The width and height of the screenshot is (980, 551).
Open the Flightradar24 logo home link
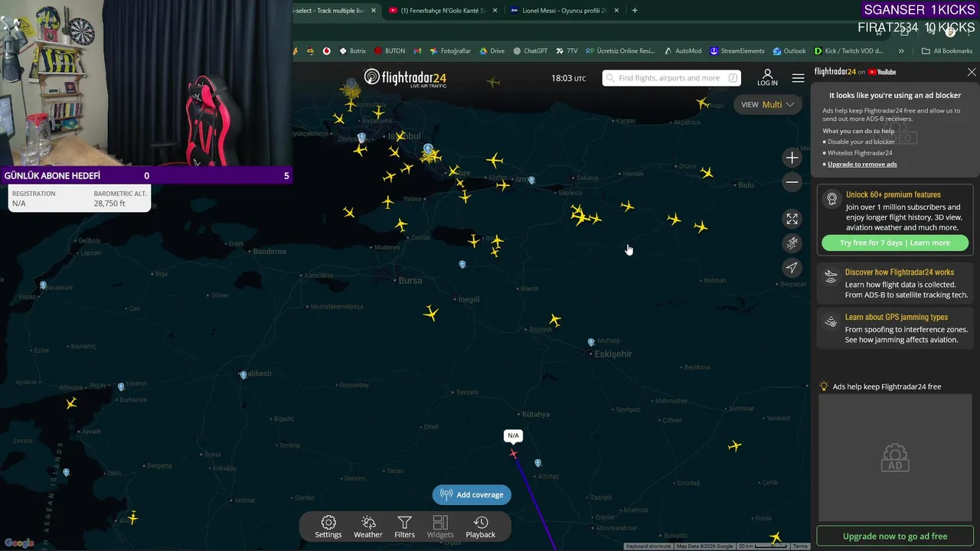pos(405,78)
